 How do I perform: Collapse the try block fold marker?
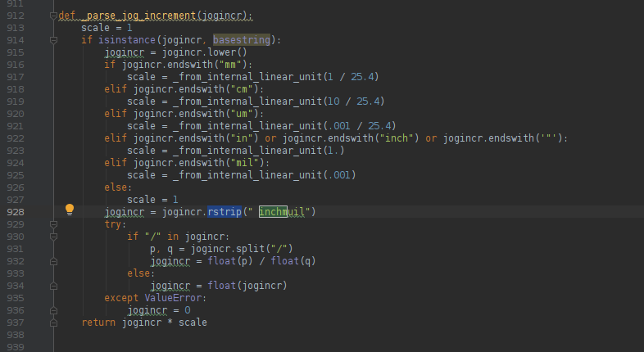(53, 224)
